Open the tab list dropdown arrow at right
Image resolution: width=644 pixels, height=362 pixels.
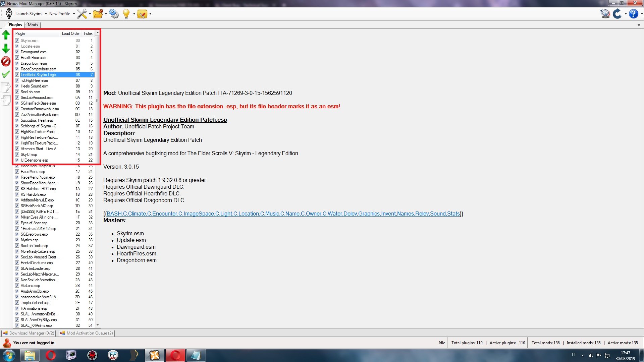(x=639, y=25)
